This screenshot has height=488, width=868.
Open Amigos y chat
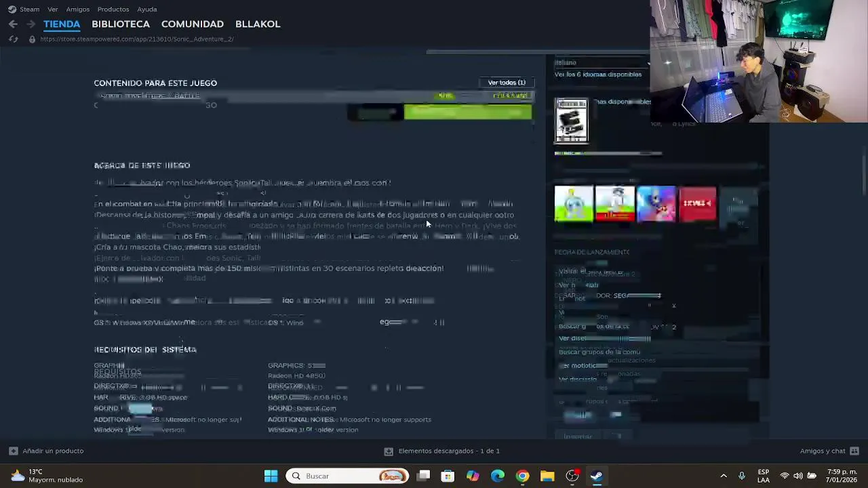pyautogui.click(x=823, y=451)
